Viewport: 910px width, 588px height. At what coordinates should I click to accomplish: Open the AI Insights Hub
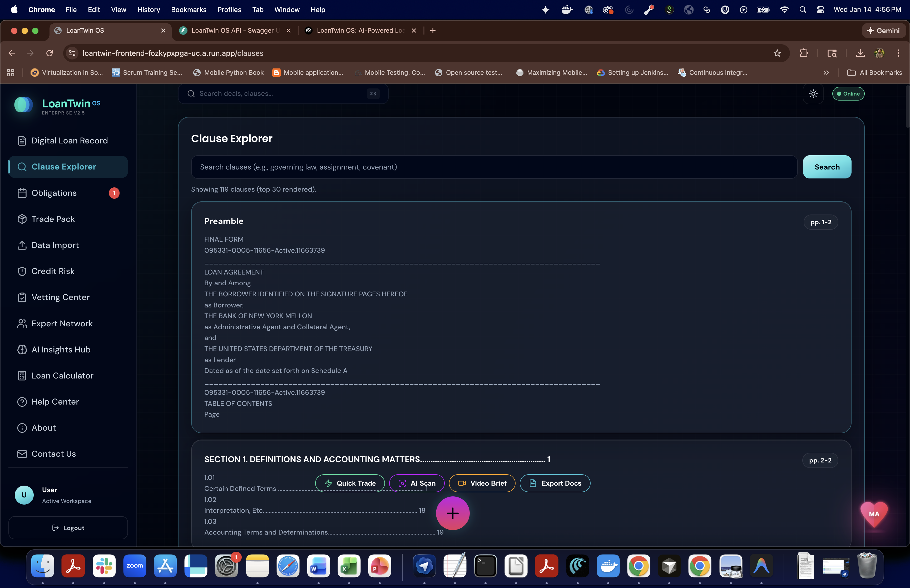[61, 349]
